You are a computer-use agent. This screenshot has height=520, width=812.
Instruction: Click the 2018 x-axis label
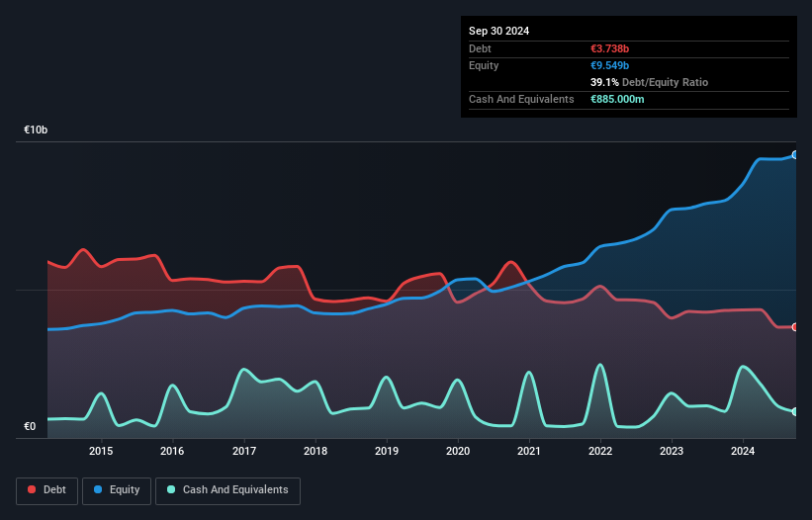coord(316,451)
